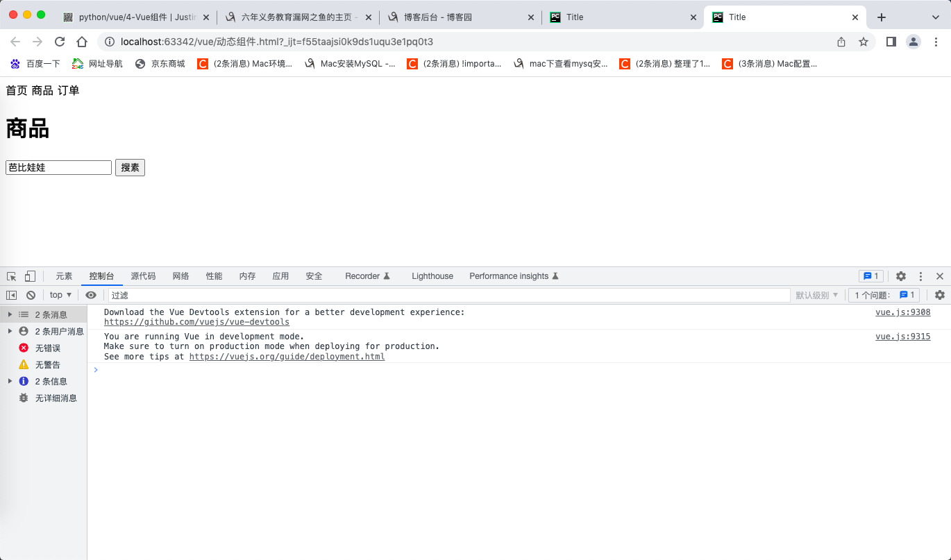Open DevTools customize three-dot menu
951x560 pixels.
(x=921, y=276)
